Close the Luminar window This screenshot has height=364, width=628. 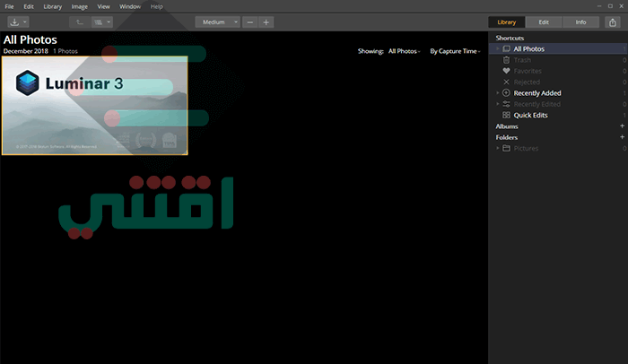(x=622, y=6)
